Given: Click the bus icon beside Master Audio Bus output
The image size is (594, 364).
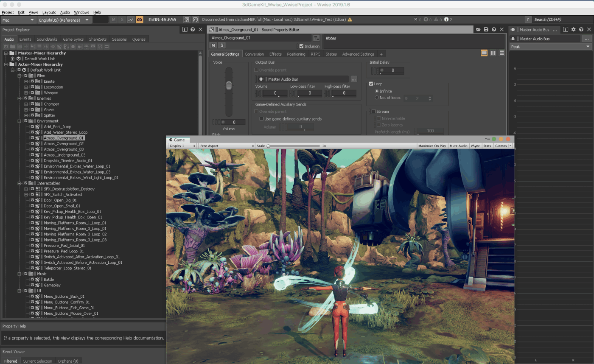Looking at the screenshot, I should tap(261, 79).
